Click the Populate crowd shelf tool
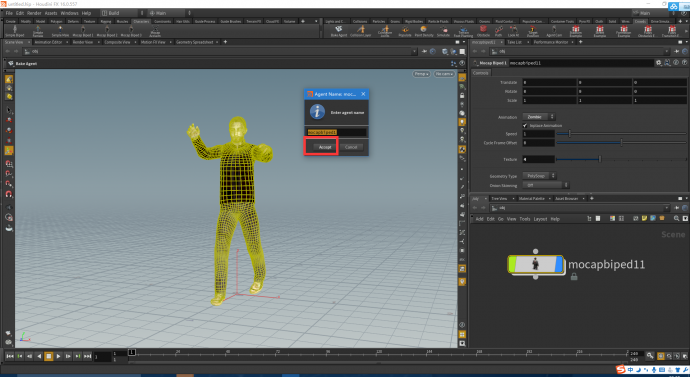 405,31
